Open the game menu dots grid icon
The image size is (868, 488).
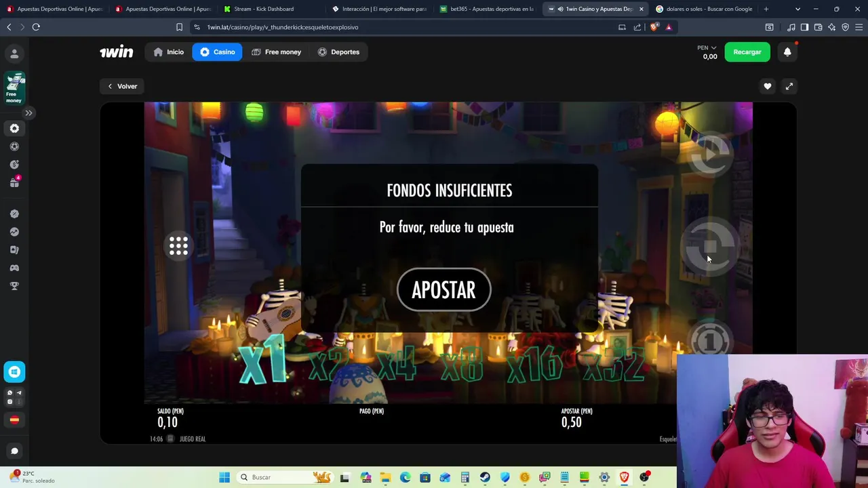(x=178, y=246)
